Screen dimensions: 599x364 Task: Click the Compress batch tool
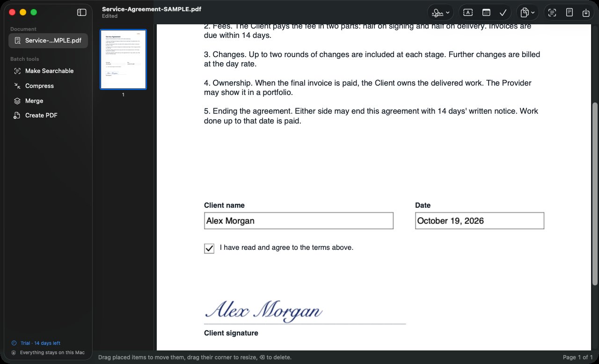click(48, 86)
